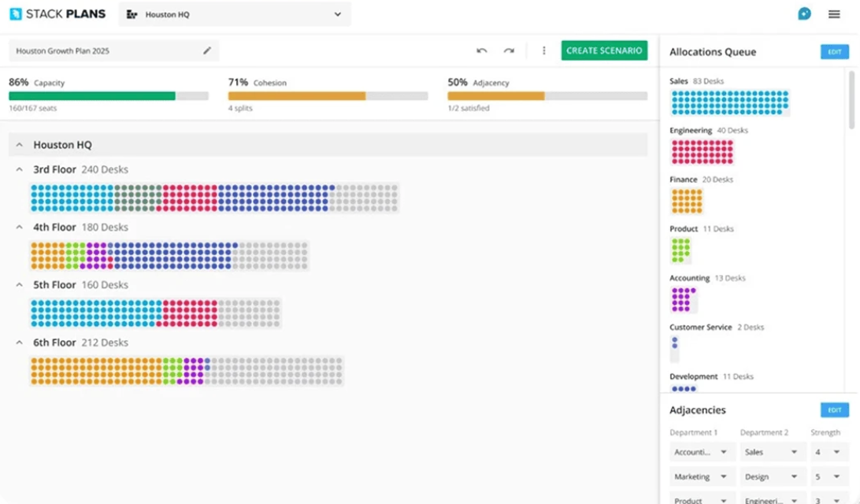Collapse the Houston HQ section
Viewport: 860px width, 504px height.
19,145
